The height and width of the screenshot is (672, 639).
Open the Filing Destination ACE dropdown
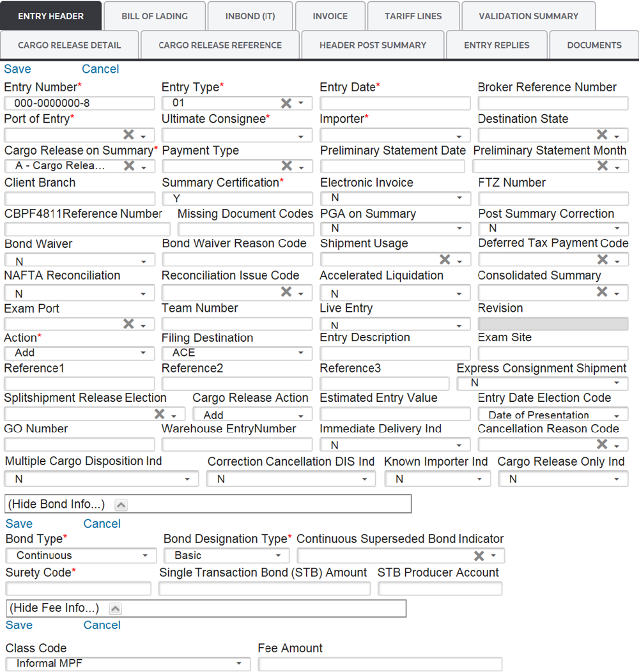tap(301, 353)
